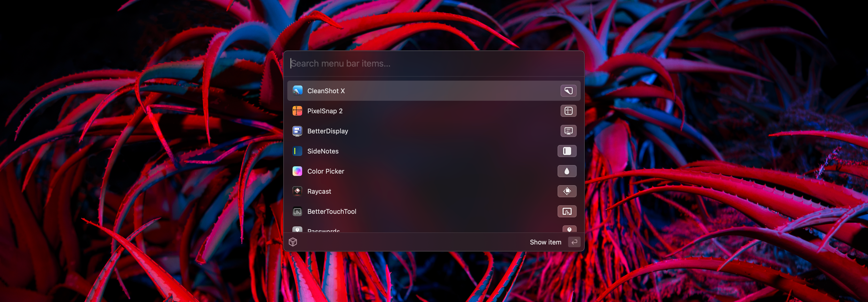Expand the search menu bar items field
Viewport: 868px width, 302px height.
click(434, 63)
